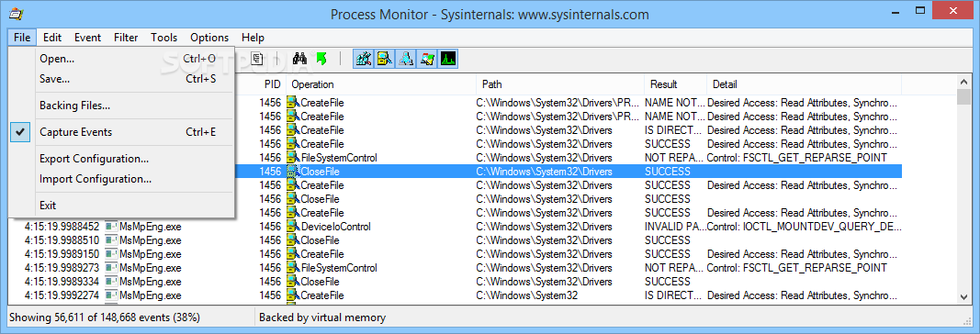Click the Process Monitor title bar icon
The height and width of the screenshot is (334, 980).
click(x=17, y=14)
